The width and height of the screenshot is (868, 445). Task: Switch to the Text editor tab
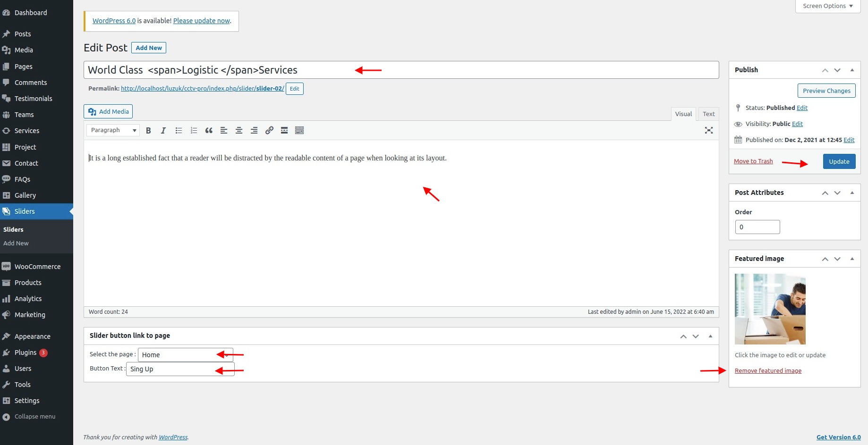tap(708, 114)
